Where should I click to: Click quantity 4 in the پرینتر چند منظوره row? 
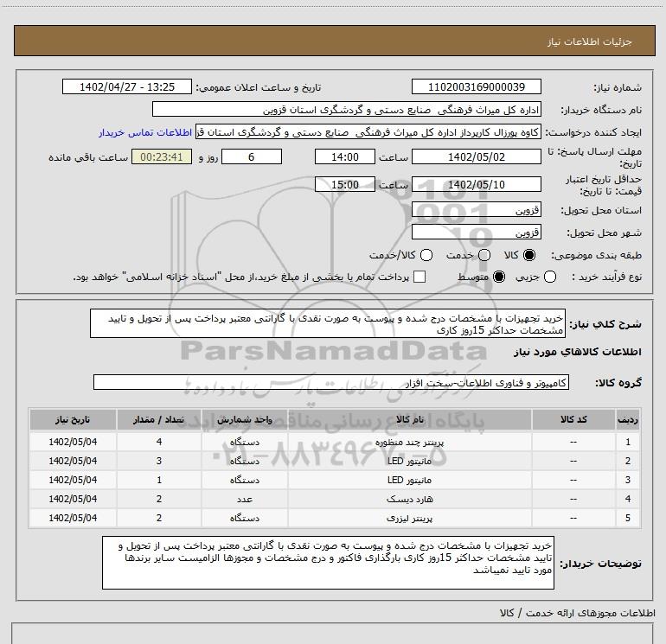click(x=159, y=442)
